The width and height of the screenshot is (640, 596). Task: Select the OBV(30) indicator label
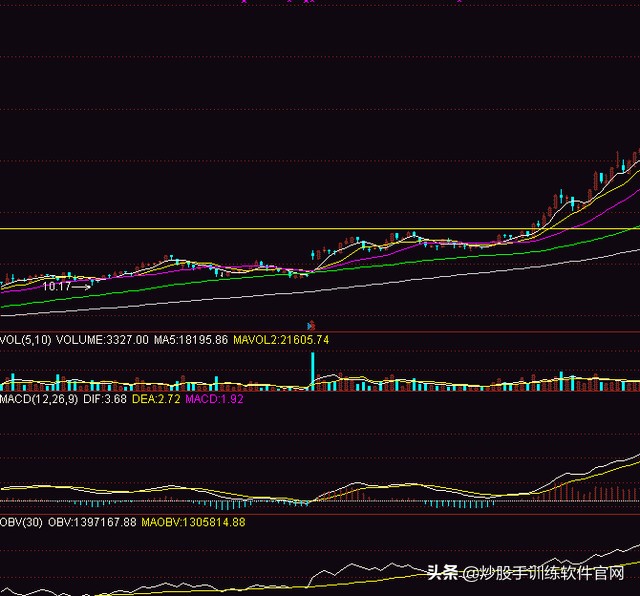tap(21, 522)
